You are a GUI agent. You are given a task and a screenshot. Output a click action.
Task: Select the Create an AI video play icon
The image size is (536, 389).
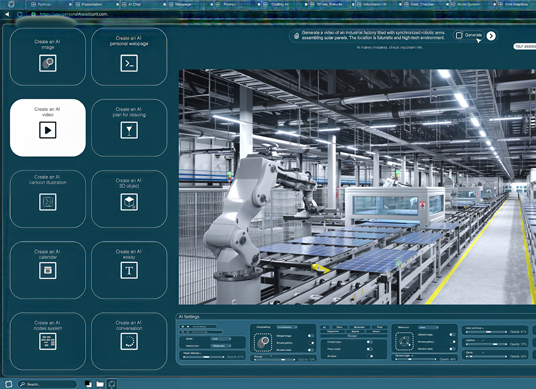coord(48,130)
